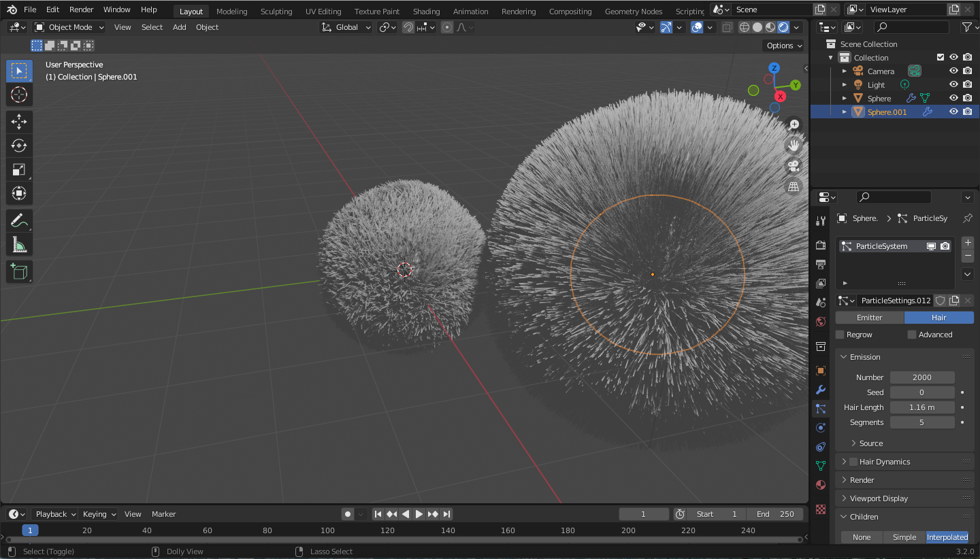Screen dimensions: 980x559
Task: Select the Add Cube tool
Action: point(19,271)
